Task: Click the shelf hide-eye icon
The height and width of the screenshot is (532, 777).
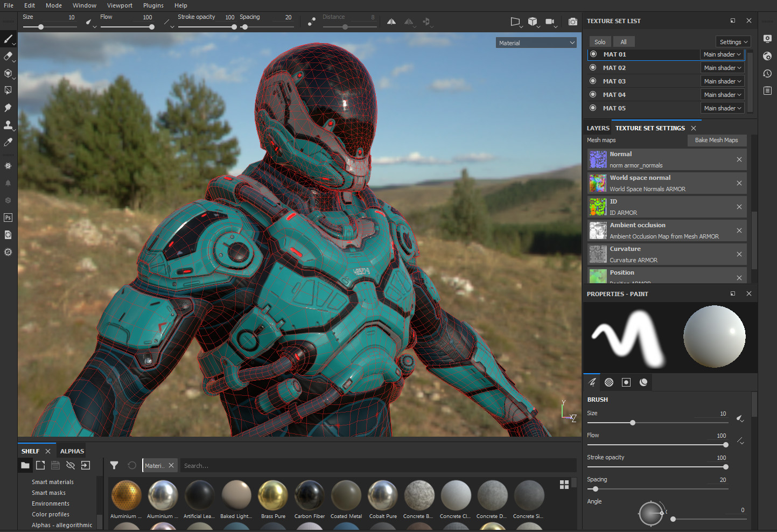Action: [71, 465]
